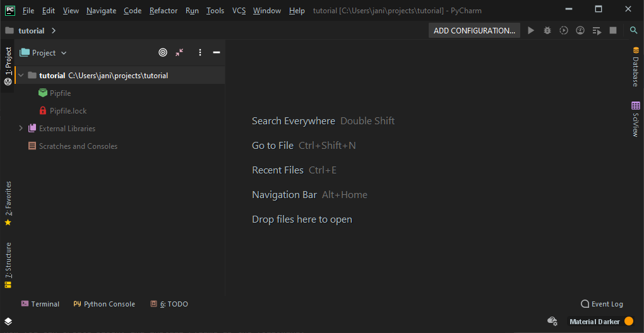Viewport: 644px width, 333px height.
Task: Open the File menu
Action: 28,11
